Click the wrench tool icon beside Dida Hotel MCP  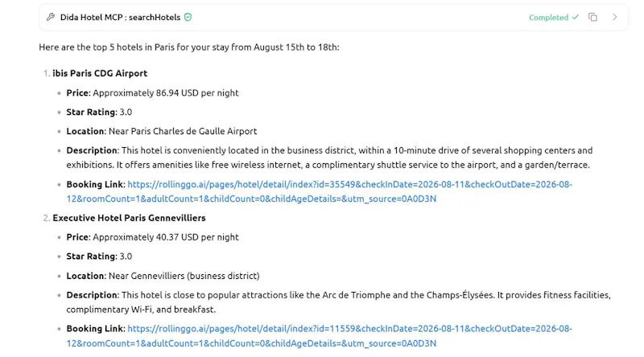click(51, 17)
